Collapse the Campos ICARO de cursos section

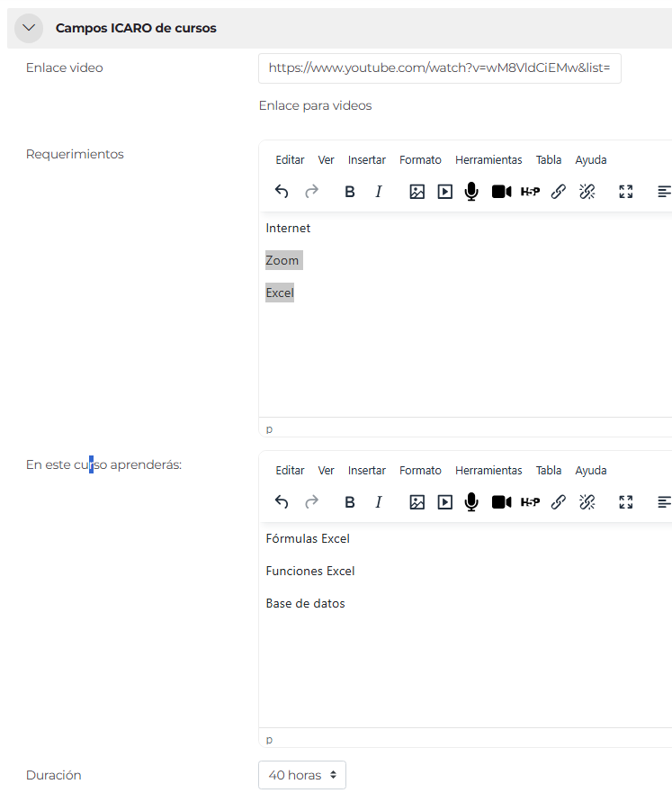pyautogui.click(x=29, y=28)
